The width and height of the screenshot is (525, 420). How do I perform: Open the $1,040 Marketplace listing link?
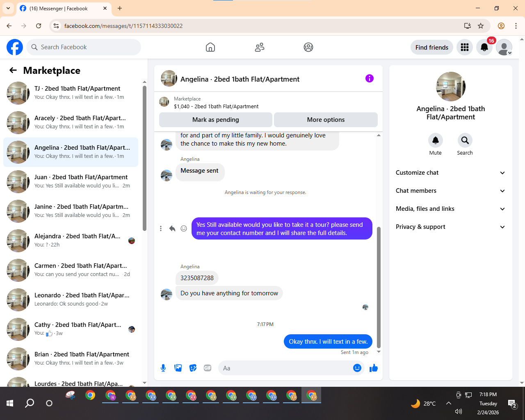point(216,106)
